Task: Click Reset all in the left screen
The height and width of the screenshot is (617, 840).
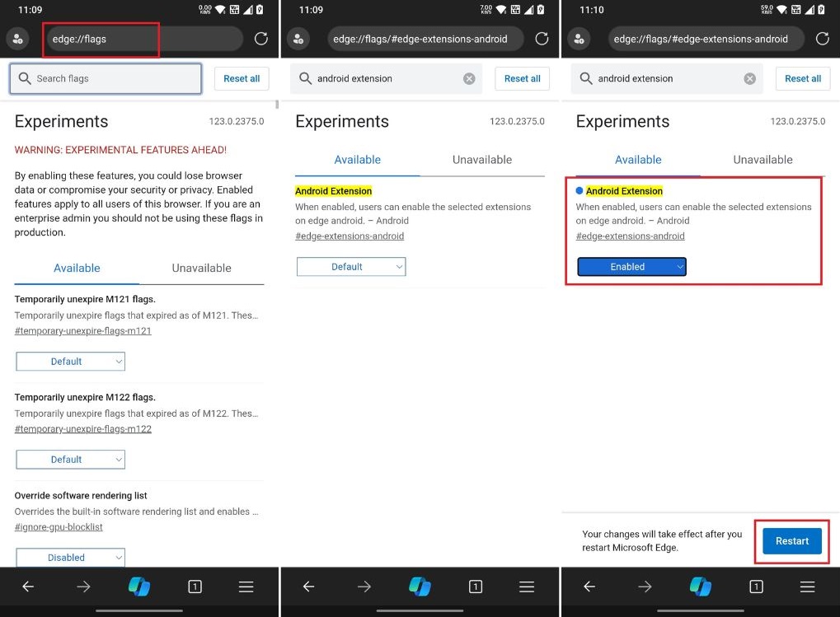Action: 242,79
